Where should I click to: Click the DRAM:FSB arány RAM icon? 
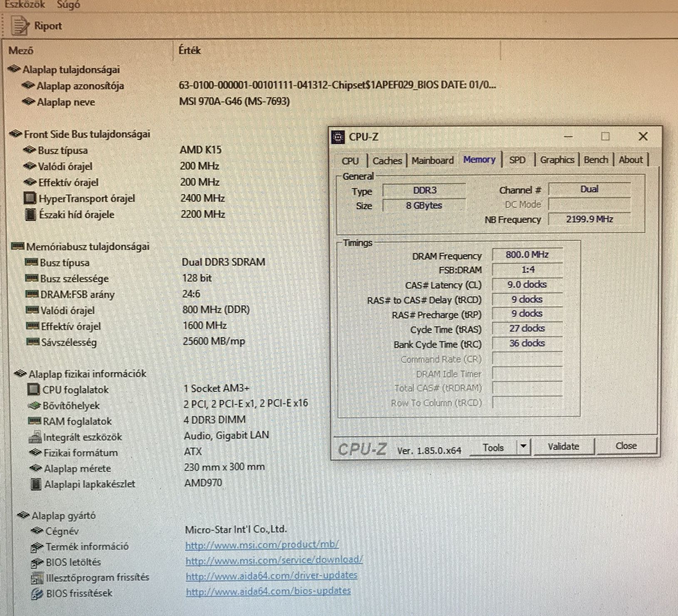coord(32,294)
